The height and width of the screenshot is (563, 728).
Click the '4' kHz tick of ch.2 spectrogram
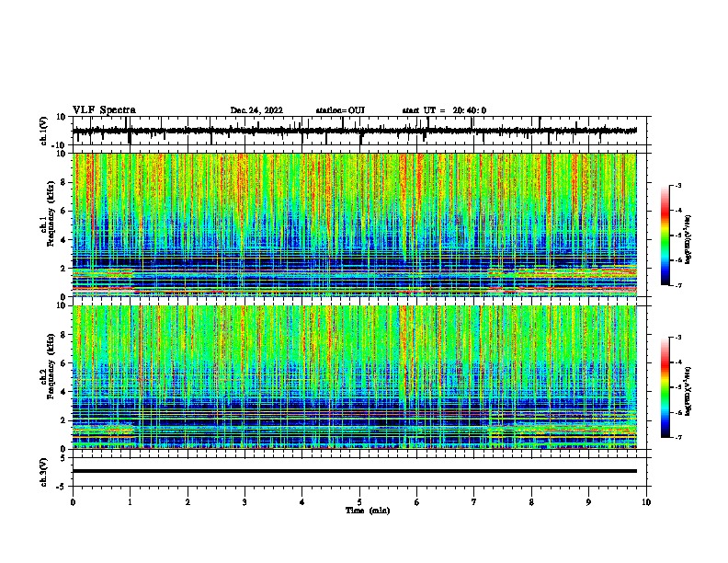coord(63,392)
